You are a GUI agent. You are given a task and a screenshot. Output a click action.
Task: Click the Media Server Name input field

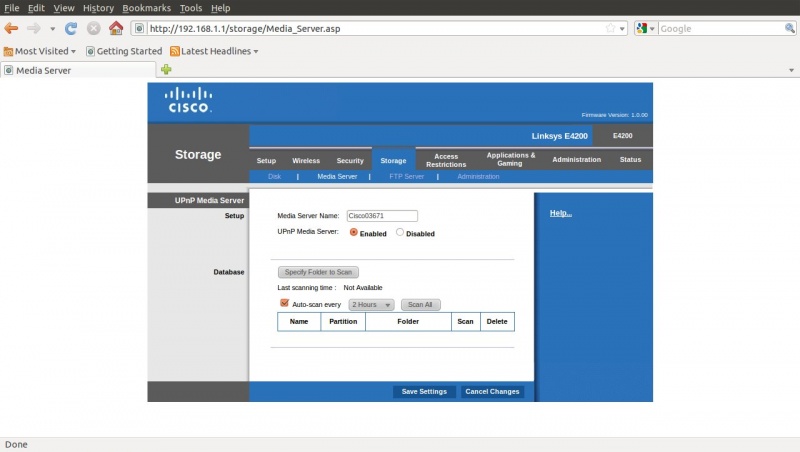click(x=381, y=215)
